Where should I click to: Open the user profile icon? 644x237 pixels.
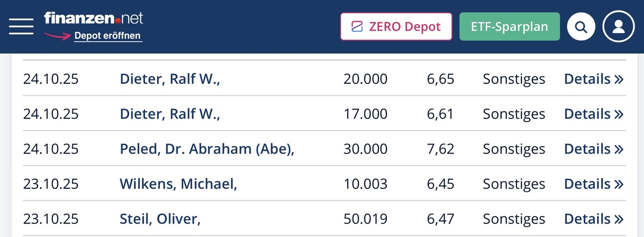click(x=619, y=27)
